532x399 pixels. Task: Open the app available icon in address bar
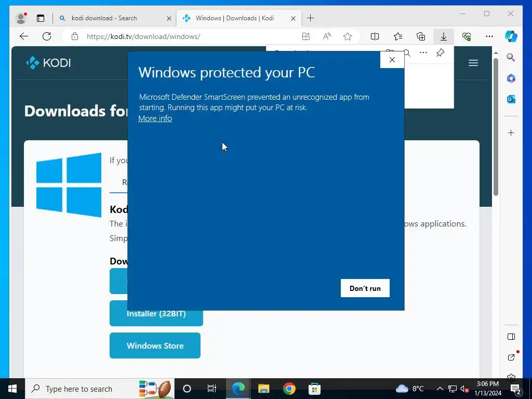point(305,36)
